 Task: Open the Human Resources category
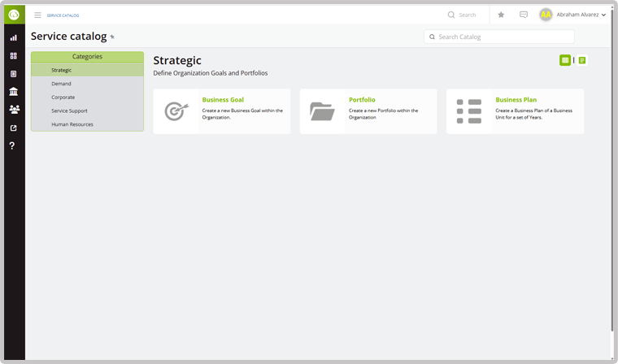[72, 124]
